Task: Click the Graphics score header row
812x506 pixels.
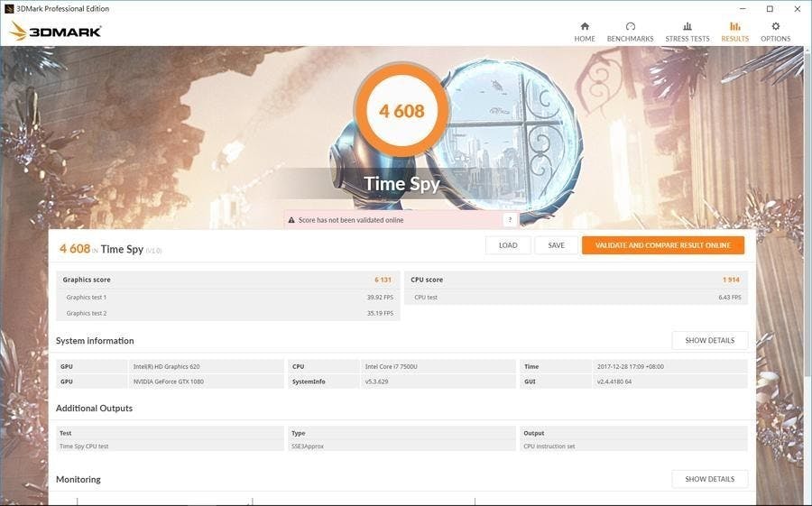Action: pyautogui.click(x=227, y=280)
